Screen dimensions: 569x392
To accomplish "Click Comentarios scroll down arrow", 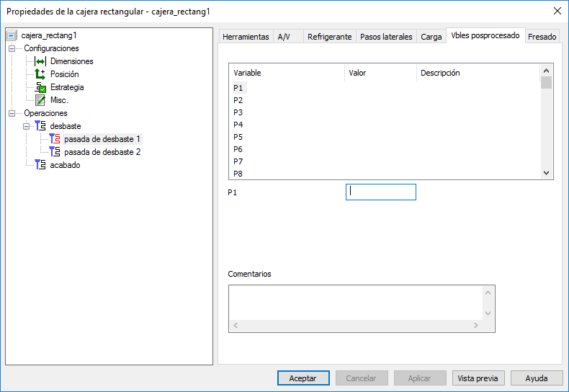I will coord(488,313).
